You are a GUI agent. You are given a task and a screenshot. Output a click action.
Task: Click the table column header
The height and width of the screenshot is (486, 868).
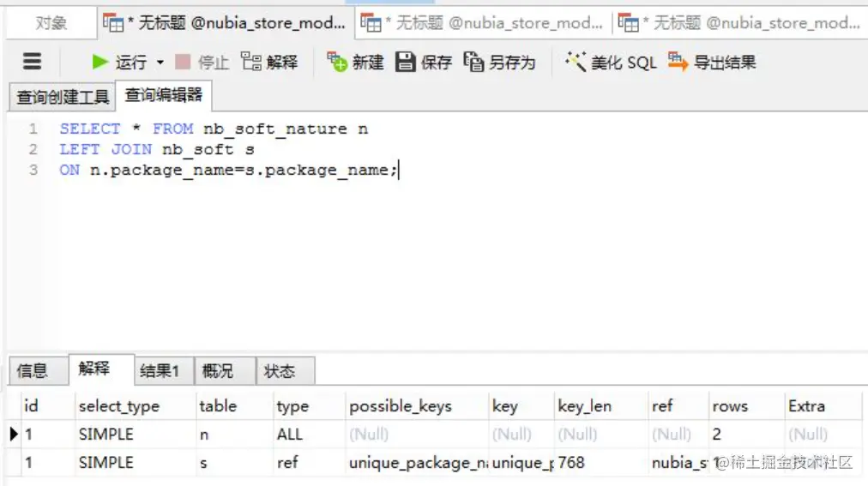pyautogui.click(x=234, y=406)
